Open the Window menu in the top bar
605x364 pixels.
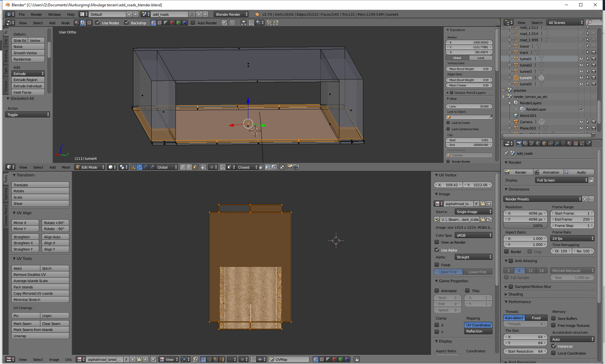(54, 14)
